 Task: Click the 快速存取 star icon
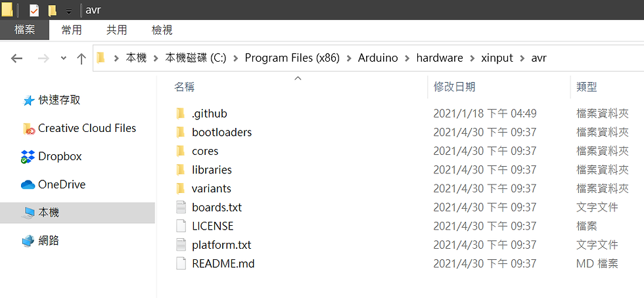pos(28,100)
